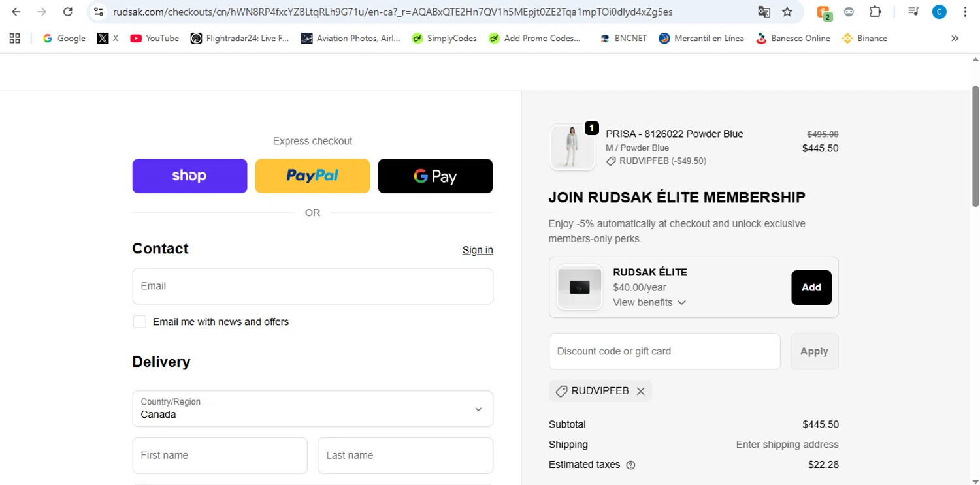Click Discount code or gift card field
Screen dimensions: 980x485
point(664,351)
